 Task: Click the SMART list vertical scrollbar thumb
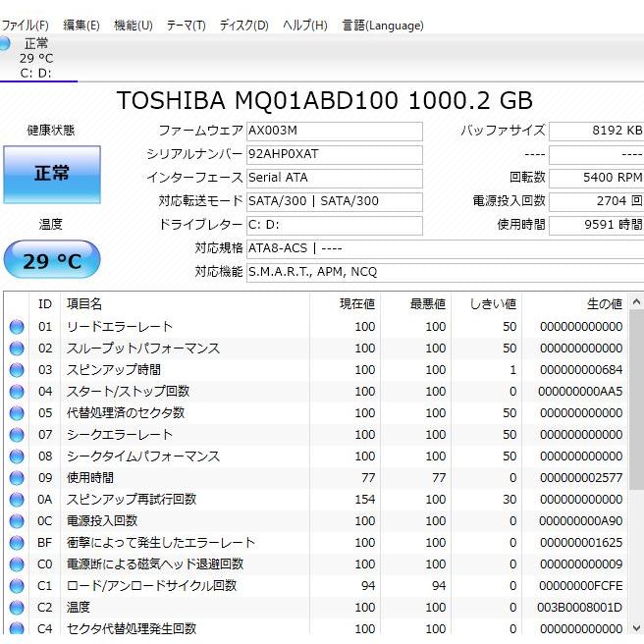(x=636, y=400)
